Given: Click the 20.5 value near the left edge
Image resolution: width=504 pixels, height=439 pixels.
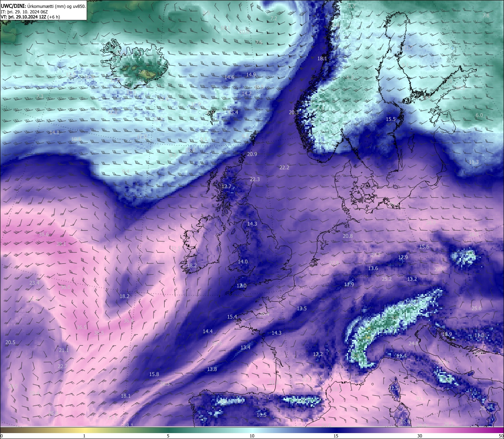Looking at the screenshot, I should point(10,342).
